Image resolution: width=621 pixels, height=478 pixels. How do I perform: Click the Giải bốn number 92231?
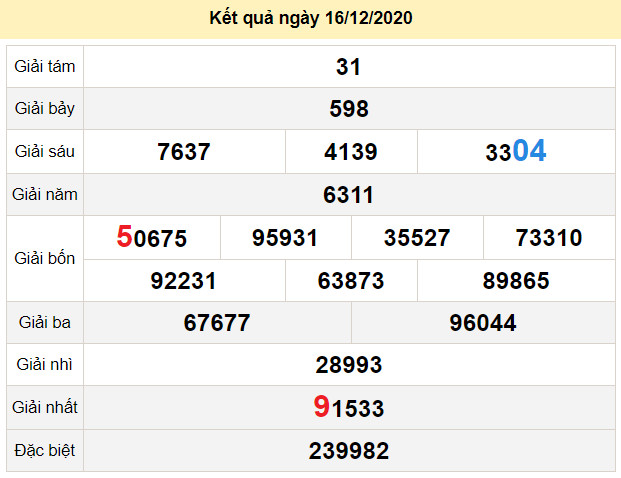pyautogui.click(x=184, y=281)
